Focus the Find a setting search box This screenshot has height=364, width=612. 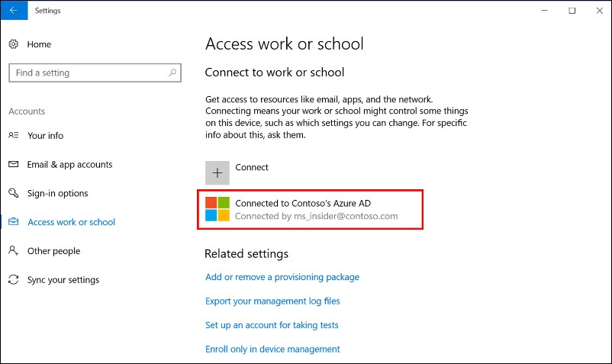pyautogui.click(x=88, y=73)
